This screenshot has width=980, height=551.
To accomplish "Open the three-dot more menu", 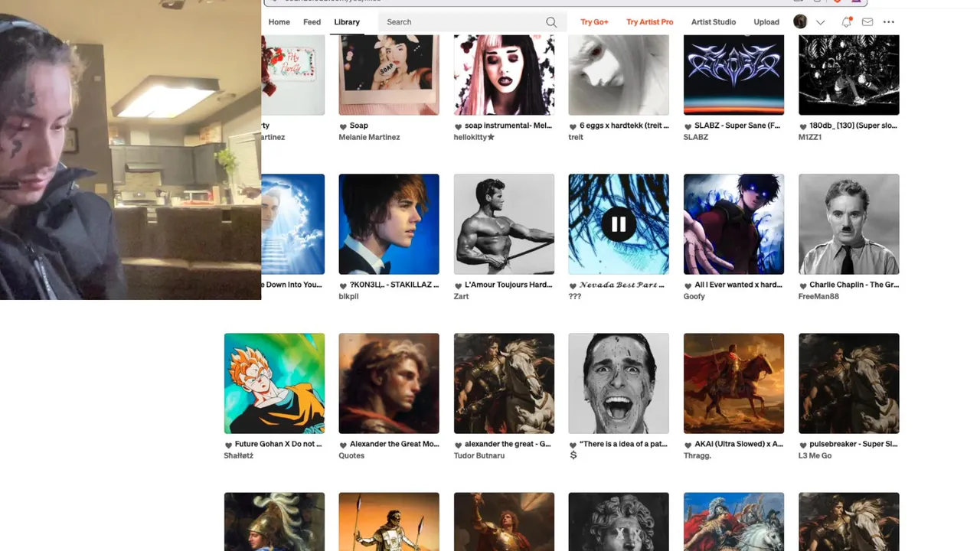I will (x=889, y=22).
